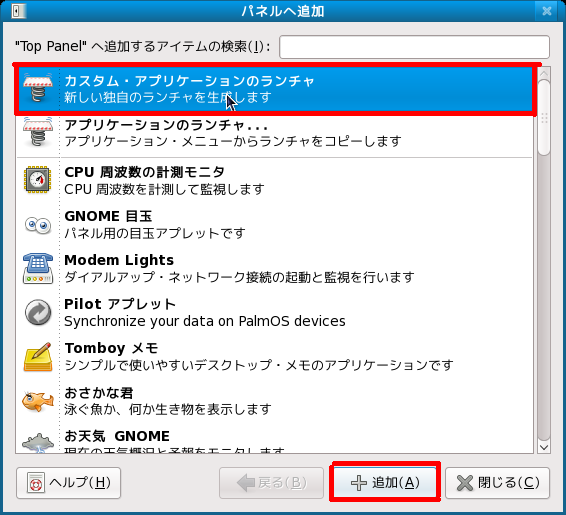Click description 'Synchronize your data on PalmOS devices'
This screenshot has width=566, height=515.
[205, 321]
